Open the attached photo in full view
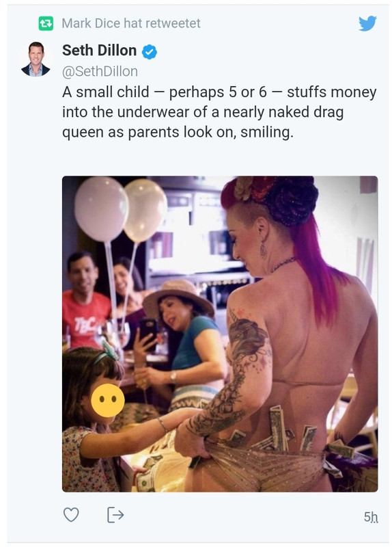The width and height of the screenshot is (392, 547). [220, 334]
